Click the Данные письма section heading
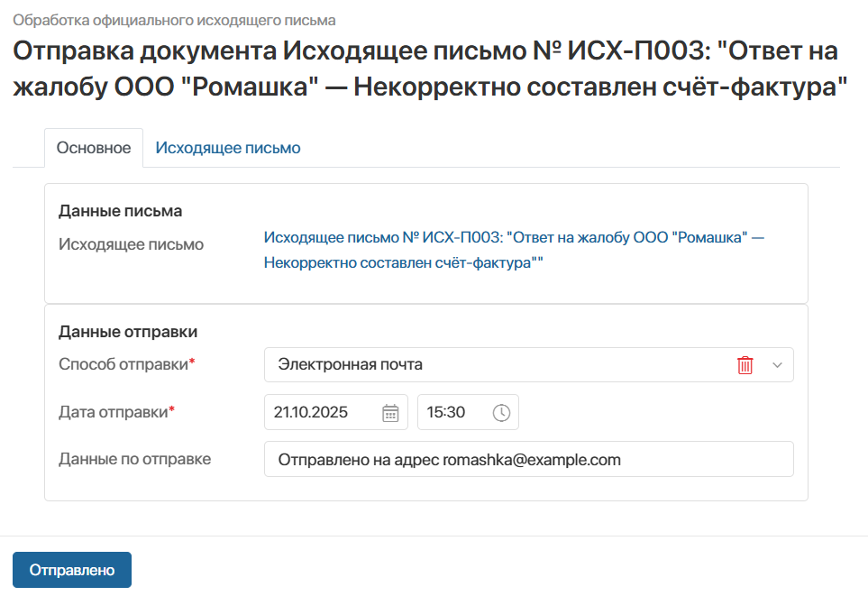Viewport: 868px width, 596px height. pos(120,211)
